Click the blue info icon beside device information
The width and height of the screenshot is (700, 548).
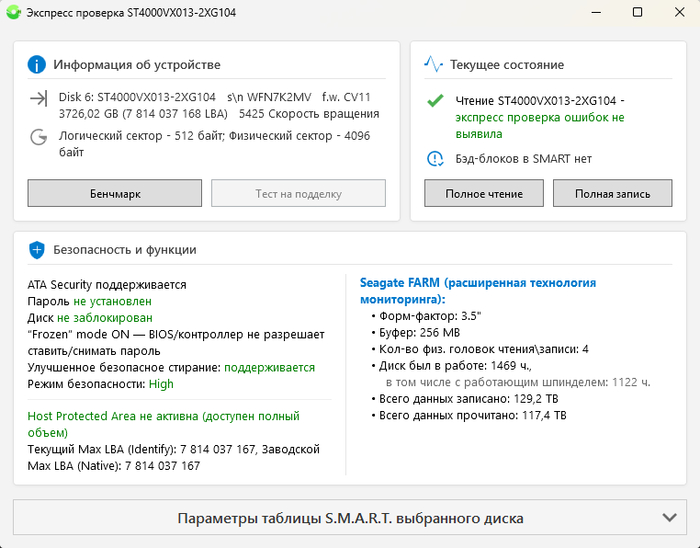(37, 65)
